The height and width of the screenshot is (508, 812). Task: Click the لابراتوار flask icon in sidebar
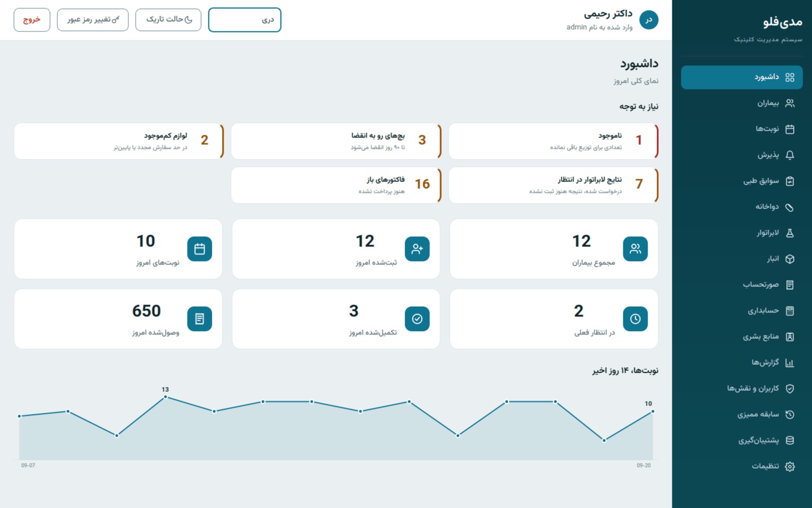(x=790, y=233)
